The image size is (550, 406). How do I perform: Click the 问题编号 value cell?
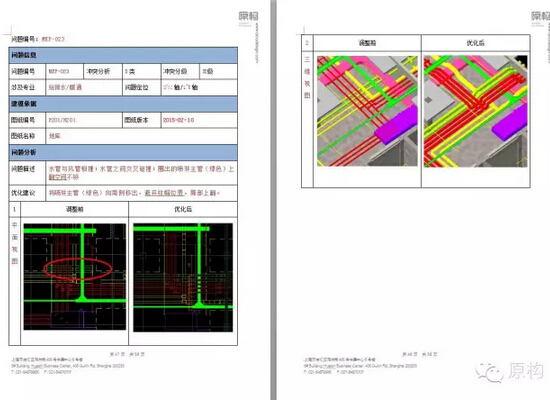[x=65, y=71]
